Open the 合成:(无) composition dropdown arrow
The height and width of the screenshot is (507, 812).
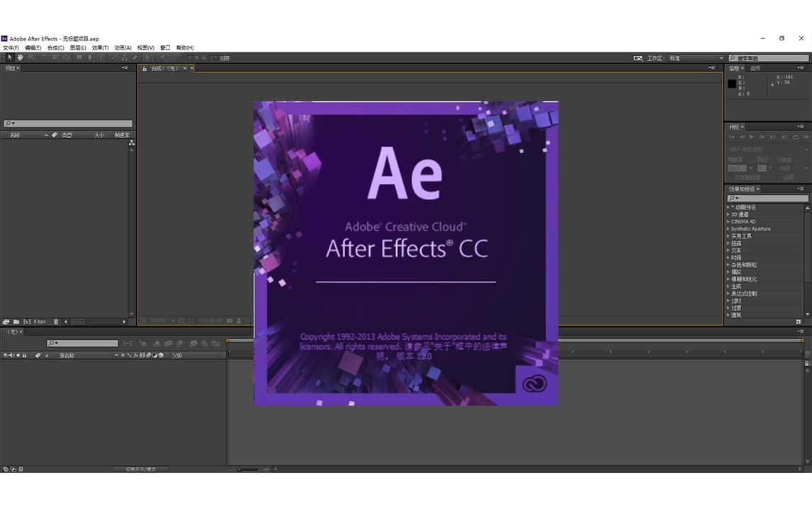185,68
